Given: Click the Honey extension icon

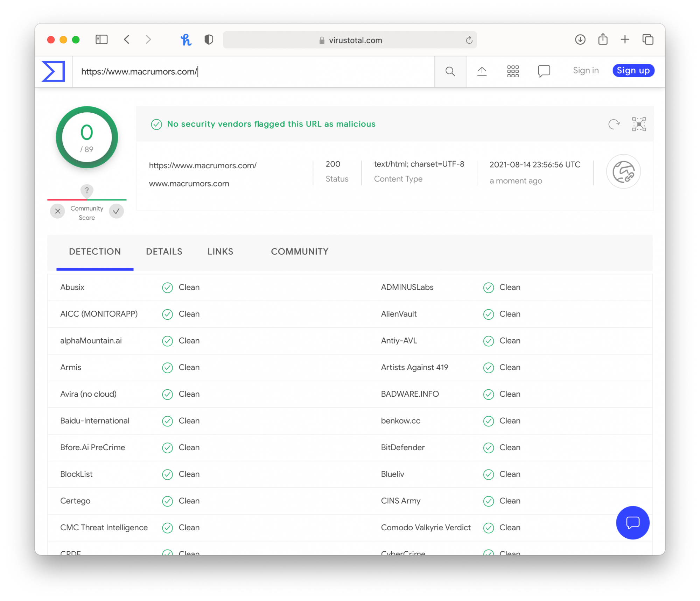Looking at the screenshot, I should pyautogui.click(x=186, y=40).
